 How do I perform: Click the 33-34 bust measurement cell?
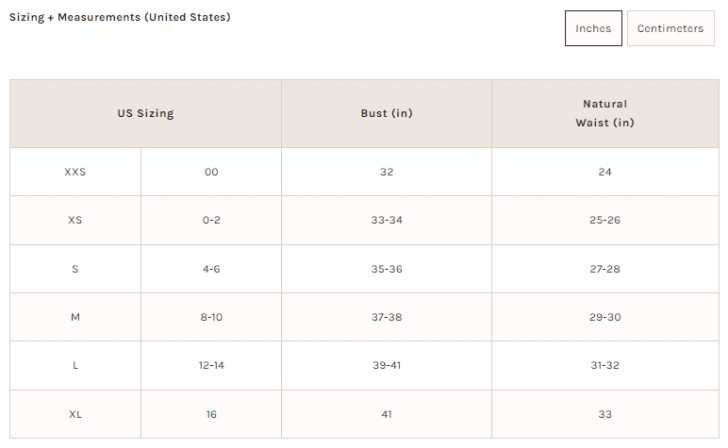pyautogui.click(x=386, y=220)
